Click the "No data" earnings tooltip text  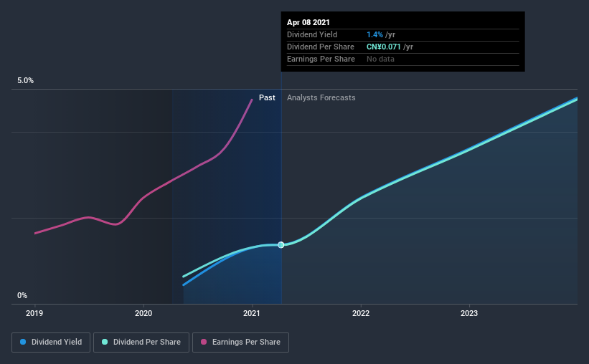click(x=380, y=59)
